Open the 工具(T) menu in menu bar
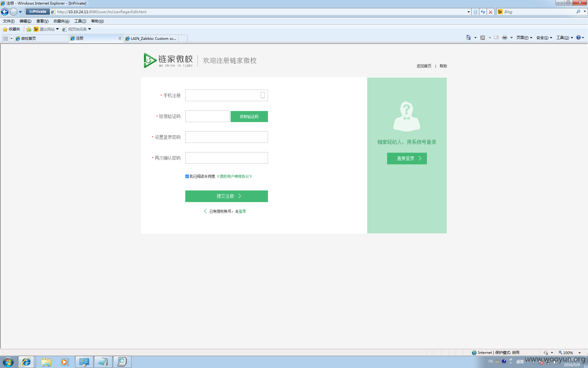The height and width of the screenshot is (368, 588). [x=80, y=21]
